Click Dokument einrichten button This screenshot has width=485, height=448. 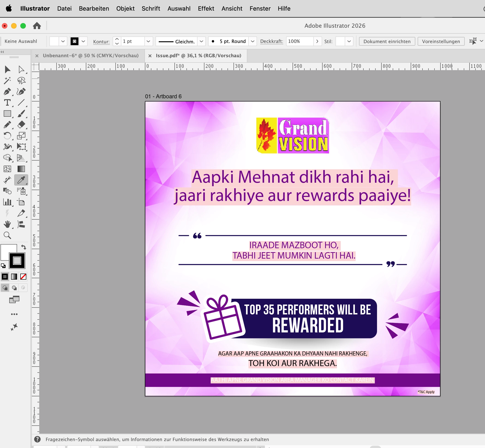click(387, 41)
